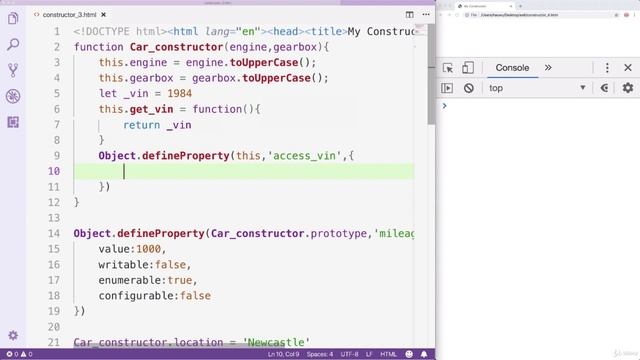Bookmark the page with the star icon
Screen dimensions: 640x360
[616, 15]
